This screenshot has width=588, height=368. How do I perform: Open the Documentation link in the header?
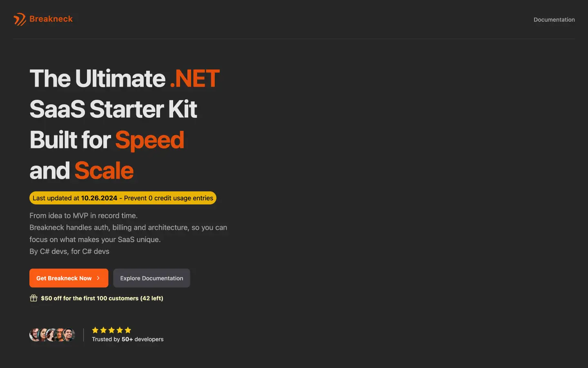554,20
